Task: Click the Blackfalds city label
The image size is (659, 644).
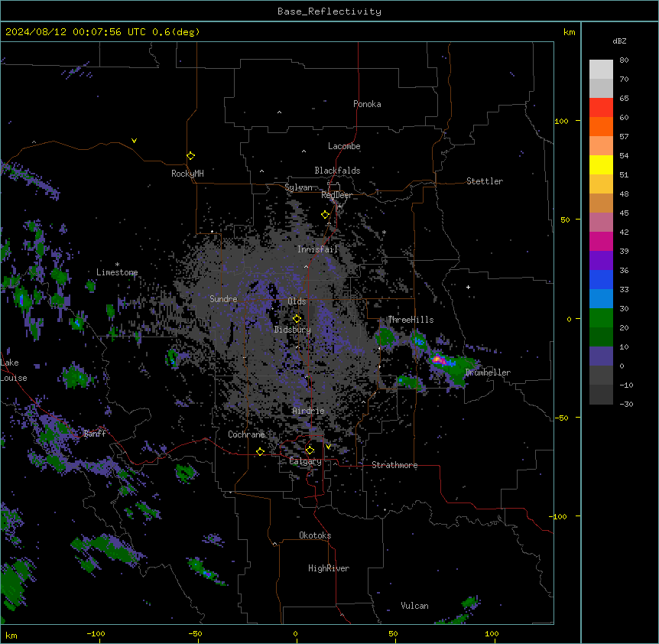Action: point(337,171)
